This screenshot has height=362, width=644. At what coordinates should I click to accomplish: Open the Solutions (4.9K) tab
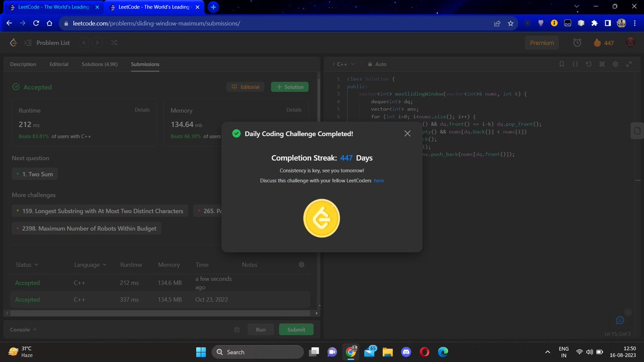(x=100, y=64)
